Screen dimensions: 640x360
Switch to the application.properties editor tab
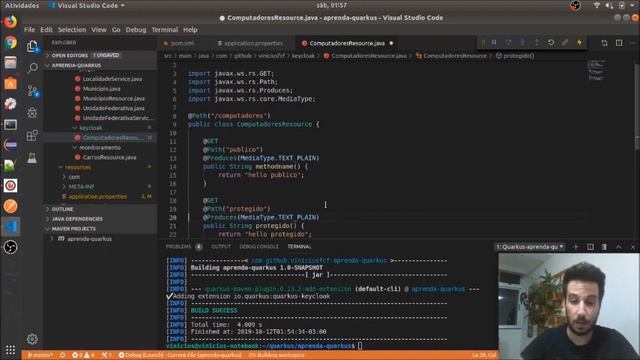[x=253, y=43]
